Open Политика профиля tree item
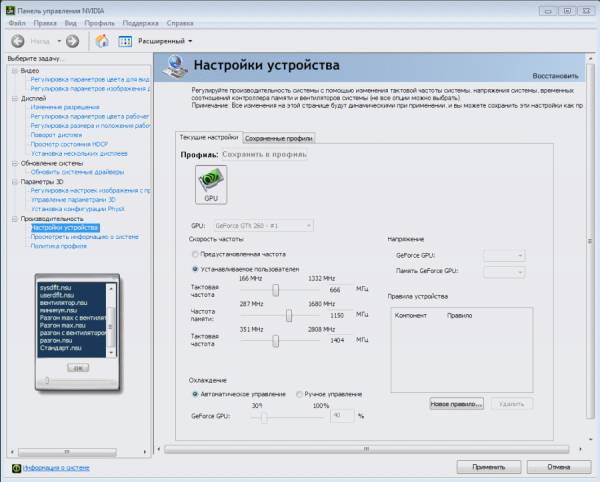The width and height of the screenshot is (600, 482). 59,246
